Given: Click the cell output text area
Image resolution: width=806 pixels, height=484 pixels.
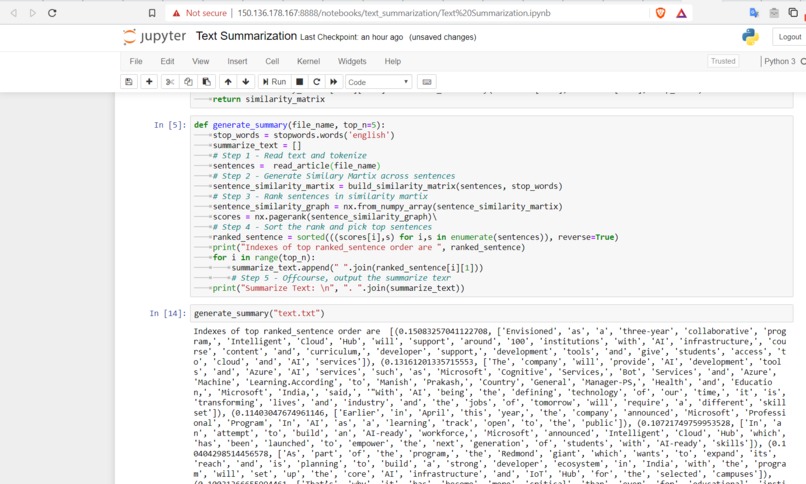Looking at the screenshot, I should coord(490,405).
